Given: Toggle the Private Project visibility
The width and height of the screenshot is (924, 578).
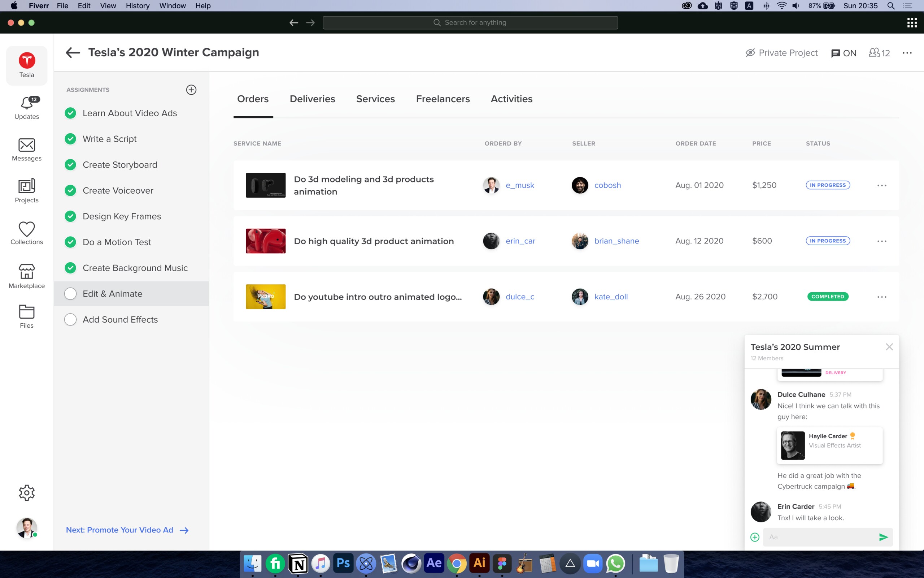Looking at the screenshot, I should click(x=781, y=53).
